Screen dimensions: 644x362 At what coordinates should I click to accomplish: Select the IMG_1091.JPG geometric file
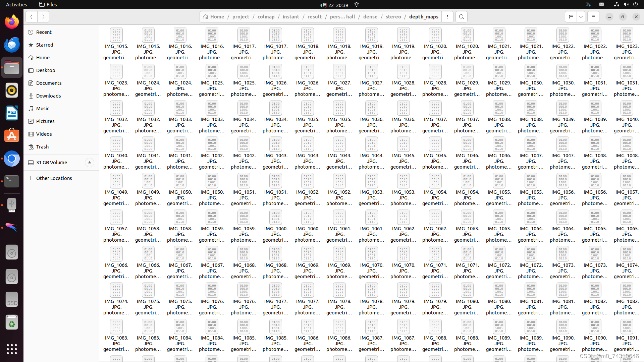click(x=627, y=336)
